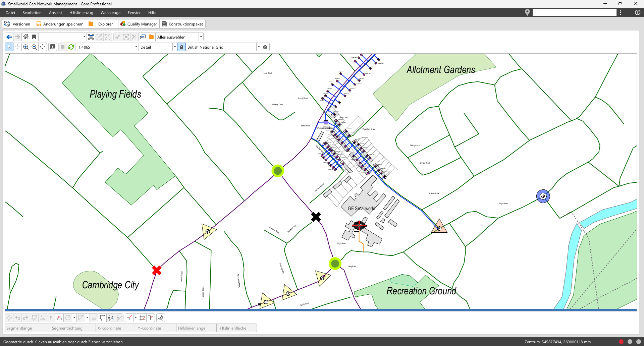644x346 pixels.
Task: Click the satellite GPS icon
Action: tap(161, 318)
